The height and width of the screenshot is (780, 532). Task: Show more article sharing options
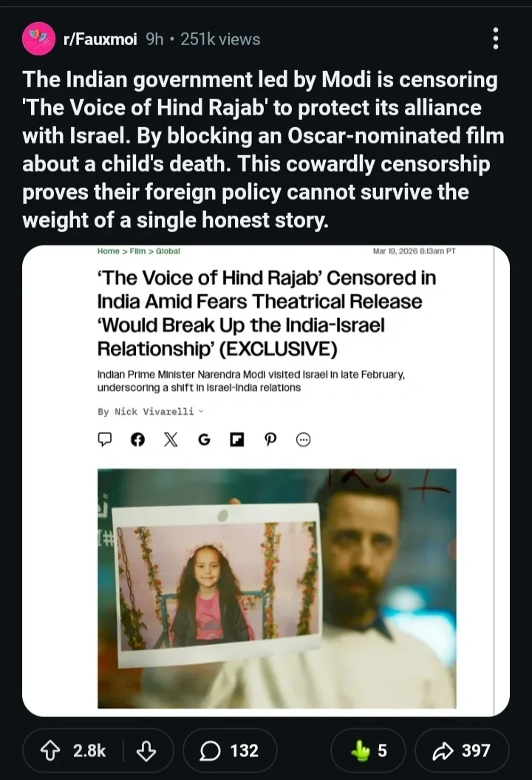click(x=303, y=440)
